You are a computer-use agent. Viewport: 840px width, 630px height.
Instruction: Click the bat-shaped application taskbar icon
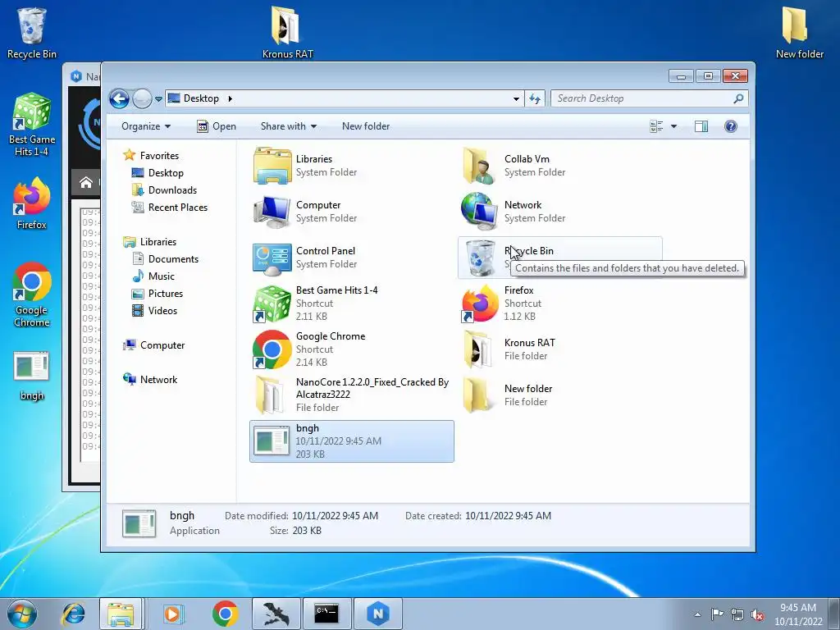coord(276,614)
